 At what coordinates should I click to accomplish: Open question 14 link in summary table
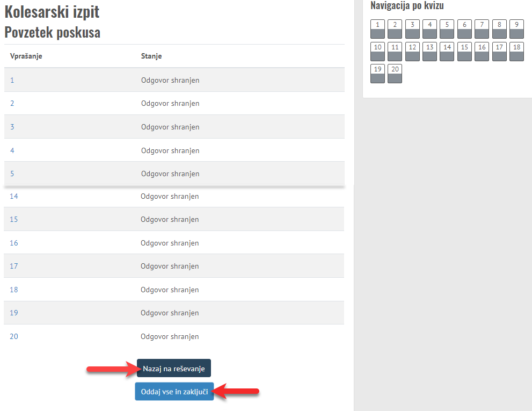tap(14, 196)
